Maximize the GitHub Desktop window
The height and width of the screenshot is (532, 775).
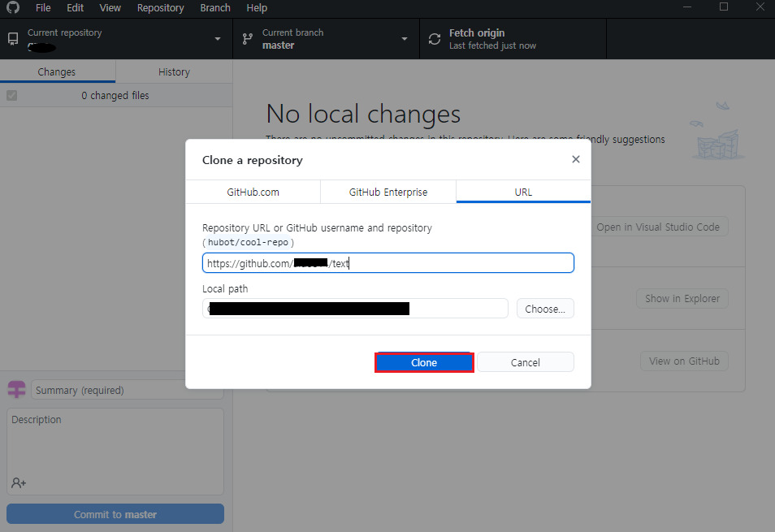click(724, 7)
